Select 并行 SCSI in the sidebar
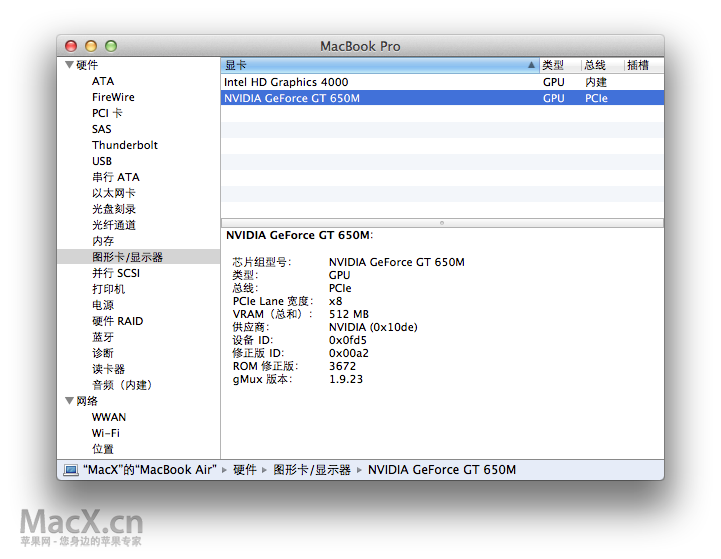Viewport: 721px width, 559px height. point(116,273)
